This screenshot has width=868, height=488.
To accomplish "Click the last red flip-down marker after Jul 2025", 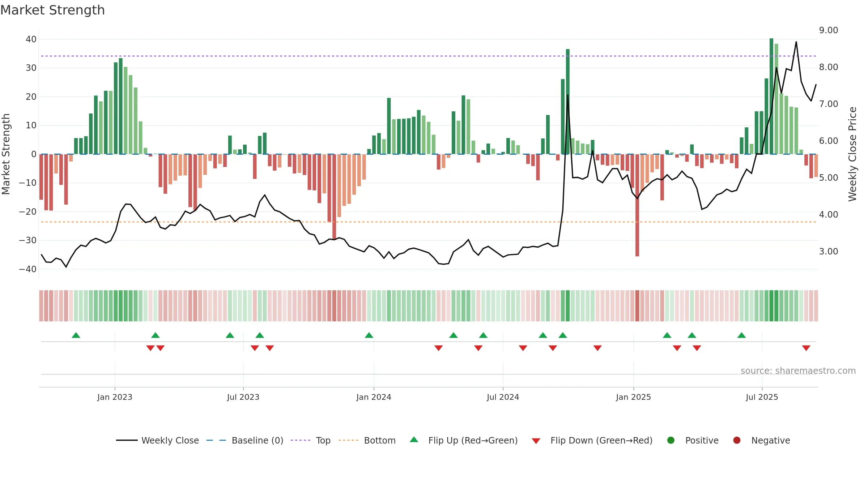I will pyautogui.click(x=806, y=348).
